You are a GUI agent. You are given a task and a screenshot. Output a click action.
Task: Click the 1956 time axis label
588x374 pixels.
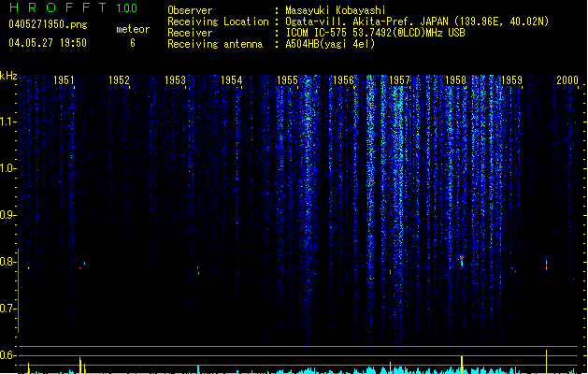[343, 79]
